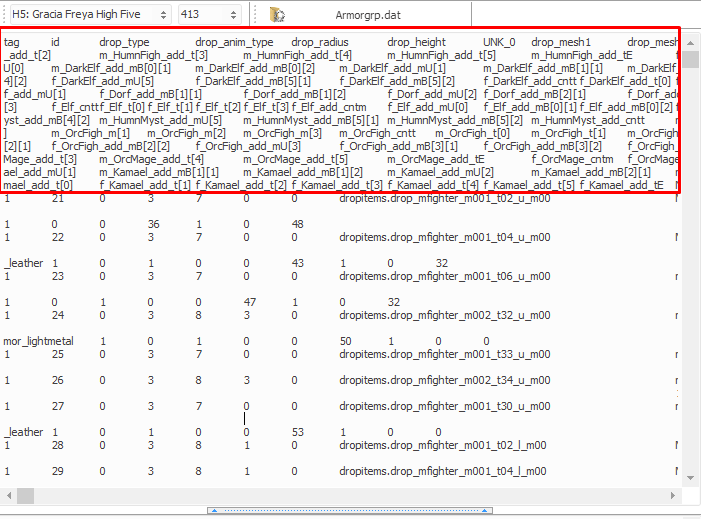Click the vertical scrollbar down arrow
701x519 pixels.
690,478
